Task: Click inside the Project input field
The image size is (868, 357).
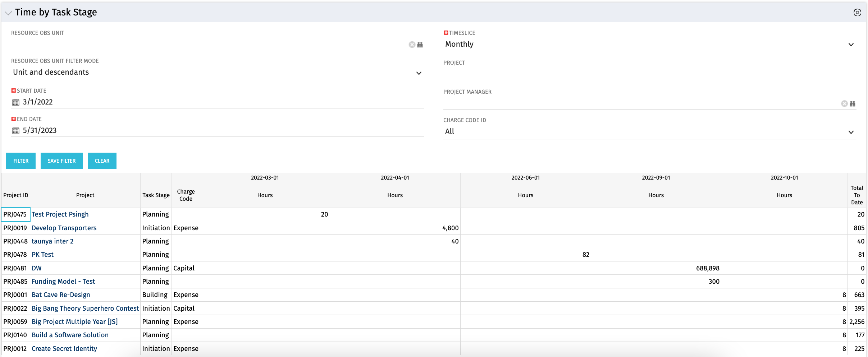Action: coord(611,74)
